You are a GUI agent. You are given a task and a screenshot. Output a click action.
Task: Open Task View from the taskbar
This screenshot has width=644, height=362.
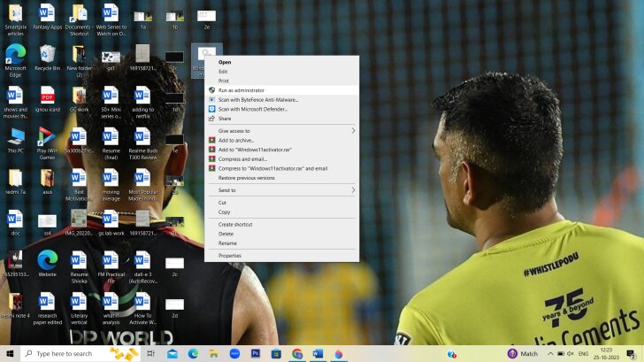tap(150, 353)
